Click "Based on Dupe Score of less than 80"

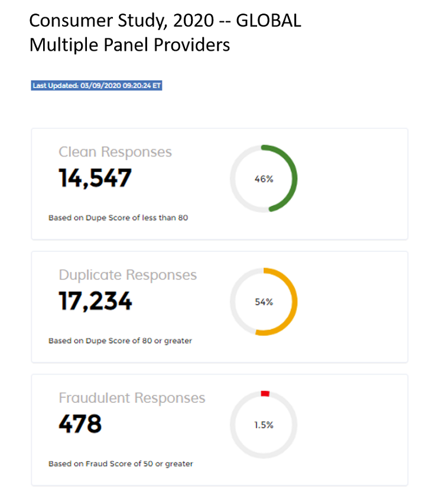click(118, 218)
